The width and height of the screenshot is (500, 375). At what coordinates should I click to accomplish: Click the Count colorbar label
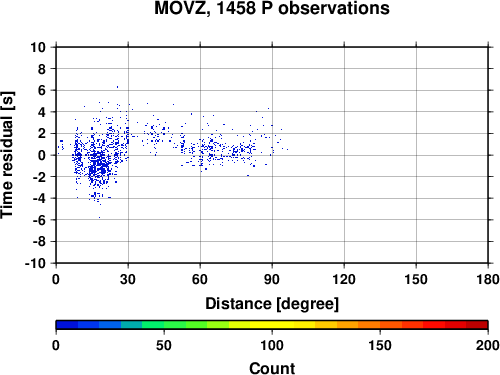pos(272,368)
